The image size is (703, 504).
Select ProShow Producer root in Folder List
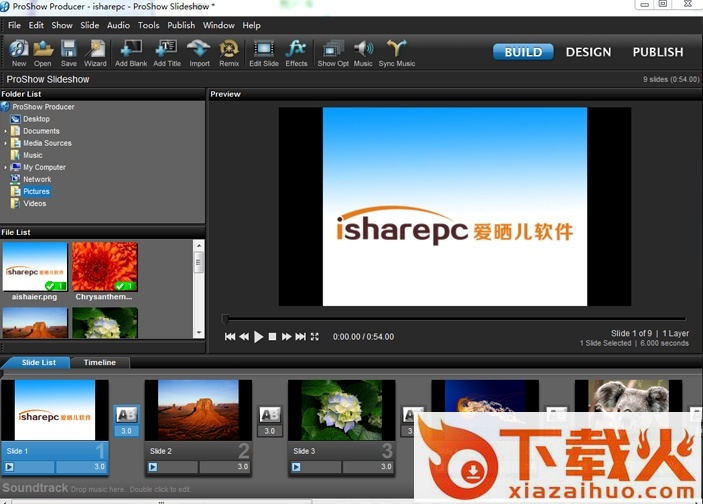coord(43,107)
